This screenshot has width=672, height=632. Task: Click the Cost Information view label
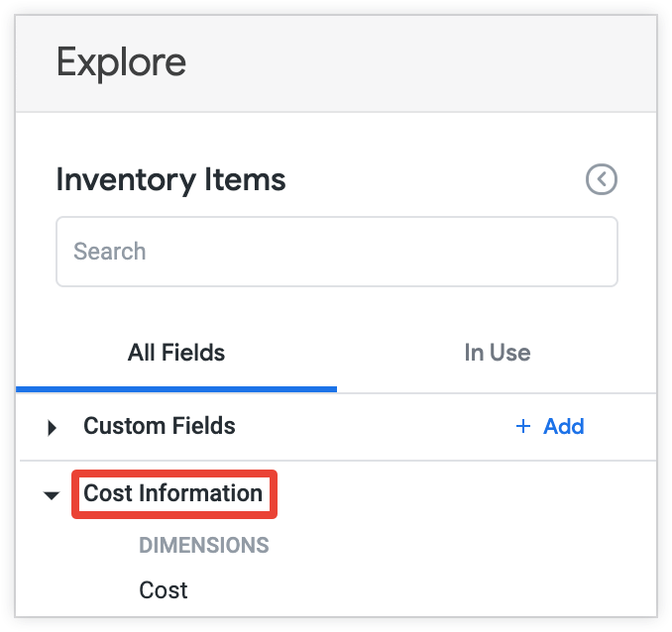173,493
